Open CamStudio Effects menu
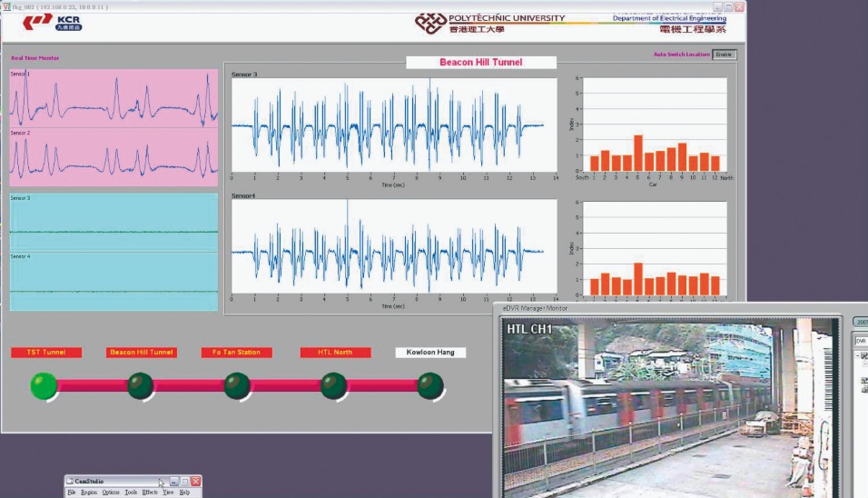Image resolution: width=868 pixels, height=498 pixels. coord(150,492)
